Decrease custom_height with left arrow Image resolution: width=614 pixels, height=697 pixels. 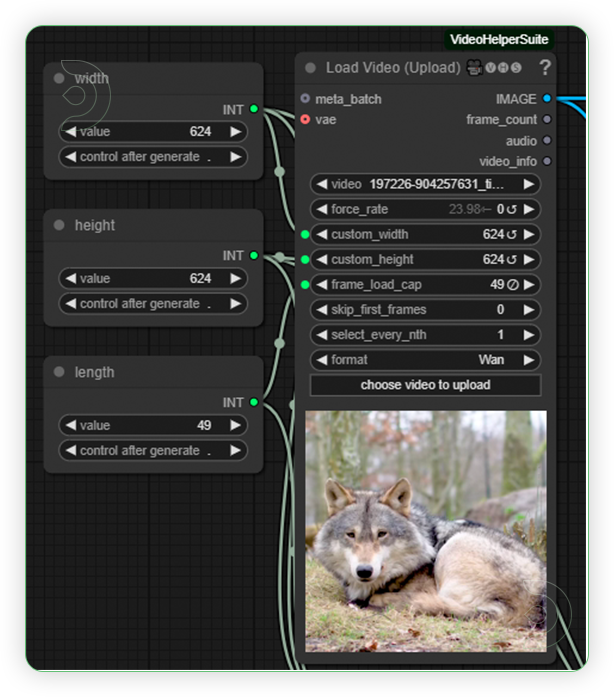click(x=322, y=259)
